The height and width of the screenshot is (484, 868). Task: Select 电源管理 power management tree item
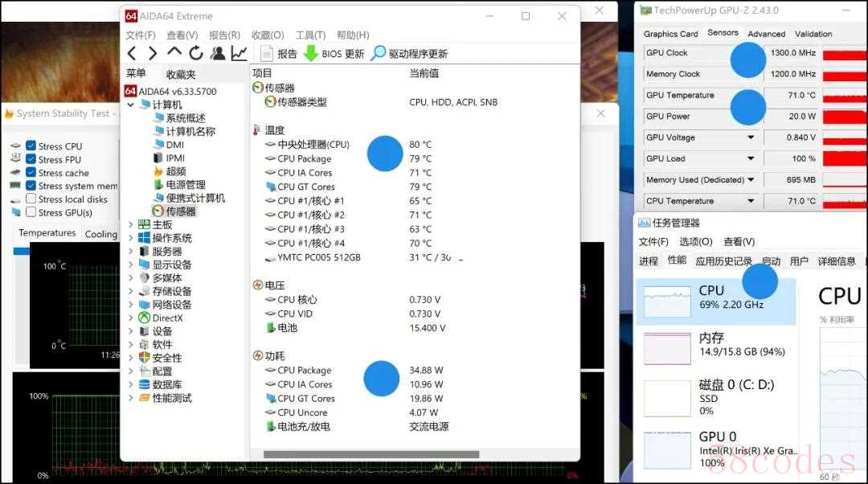179,184
